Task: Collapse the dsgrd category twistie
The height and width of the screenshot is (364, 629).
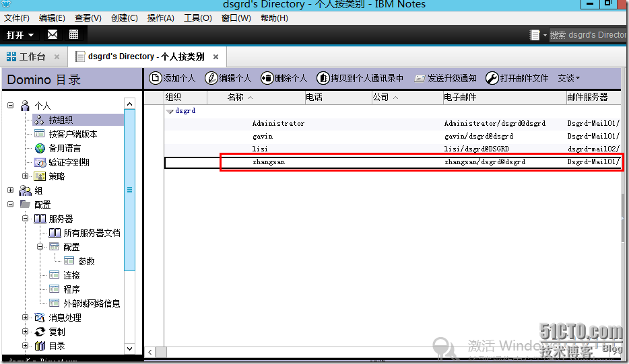Action: (170, 111)
